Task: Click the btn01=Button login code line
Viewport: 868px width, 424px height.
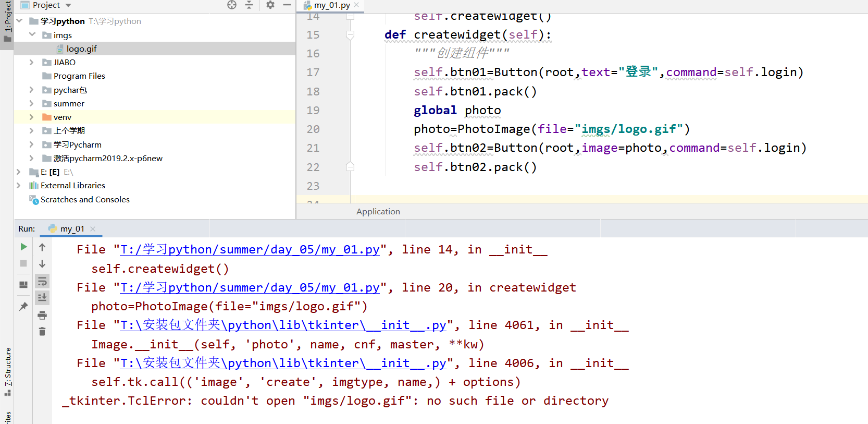Action: click(x=609, y=72)
